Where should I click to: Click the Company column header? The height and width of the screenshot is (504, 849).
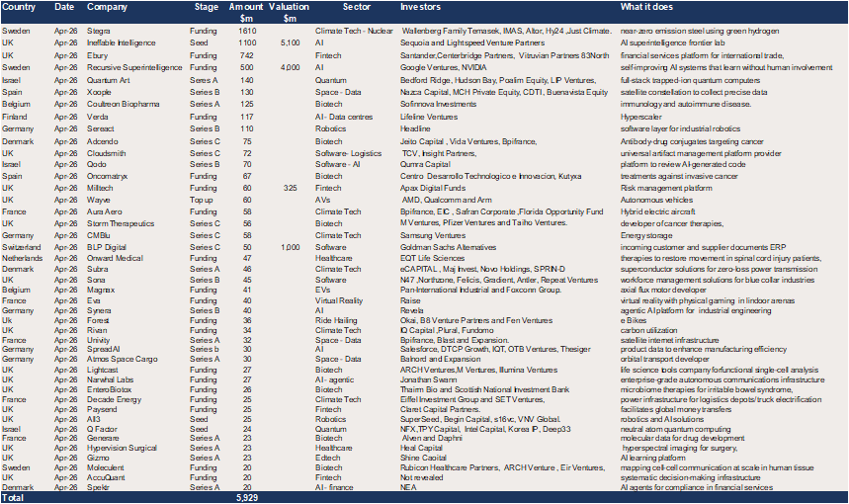pos(107,7)
